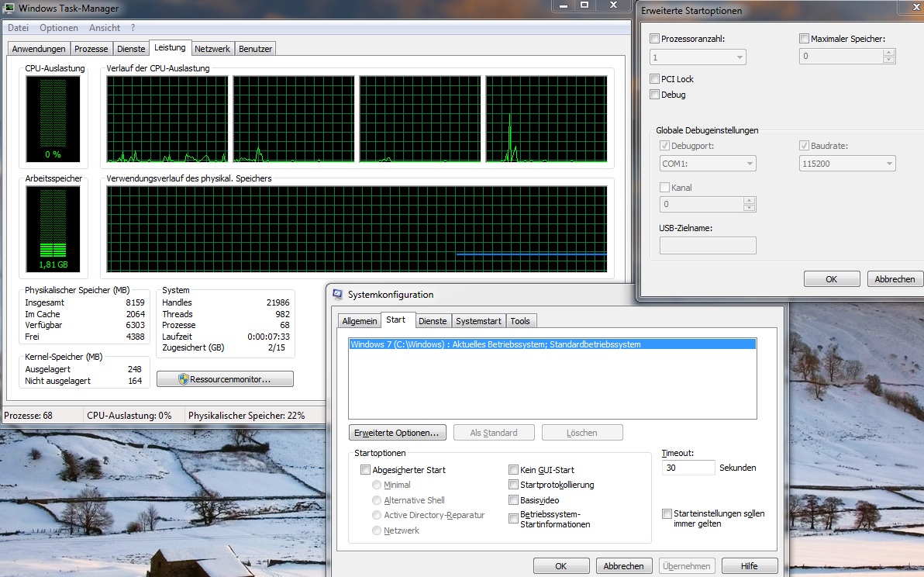Cancel Erweiterte Startoptionen with Abbrechen
This screenshot has width=924, height=577.
tap(895, 278)
